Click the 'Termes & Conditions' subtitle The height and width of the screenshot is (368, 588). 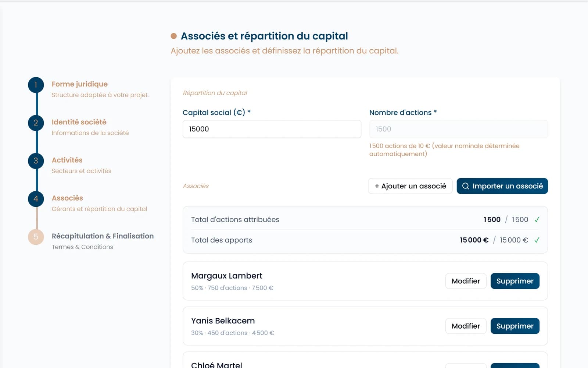(82, 247)
